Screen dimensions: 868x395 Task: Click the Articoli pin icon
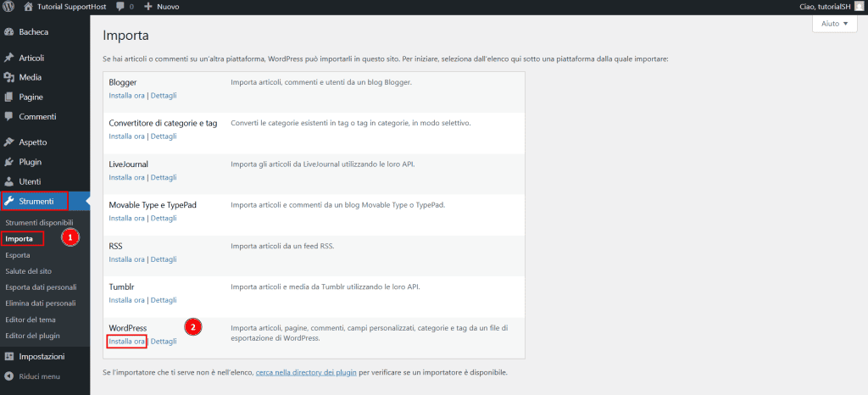tap(8, 58)
